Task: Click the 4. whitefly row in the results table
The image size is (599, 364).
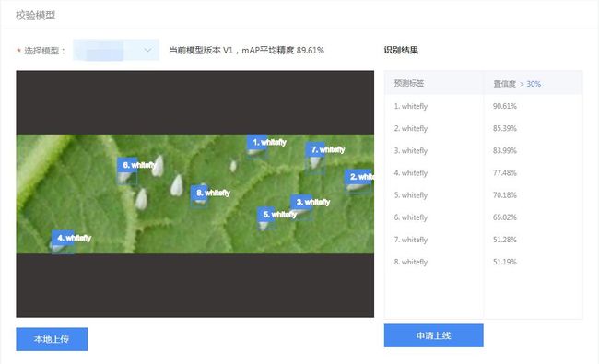Action: pos(483,172)
